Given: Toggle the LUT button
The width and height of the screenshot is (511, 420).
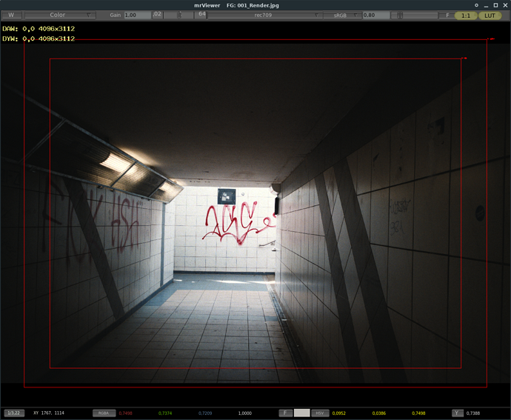Looking at the screenshot, I should click(490, 16).
